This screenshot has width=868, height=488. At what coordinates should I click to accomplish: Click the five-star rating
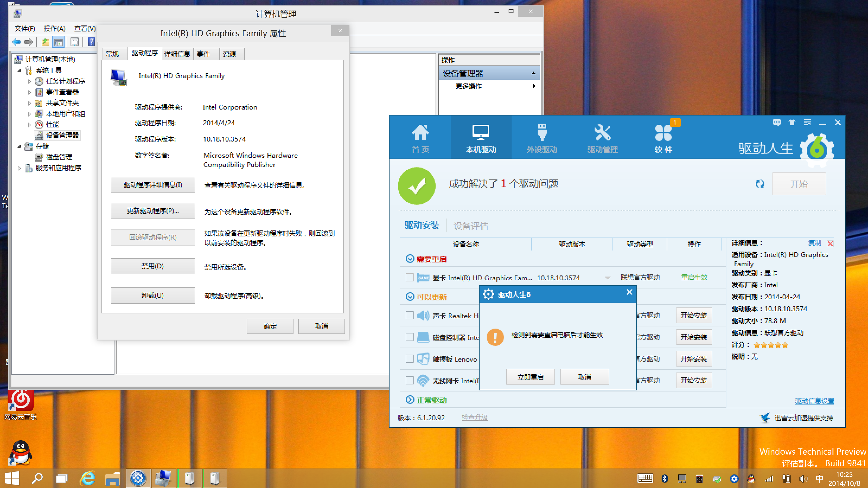771,345
